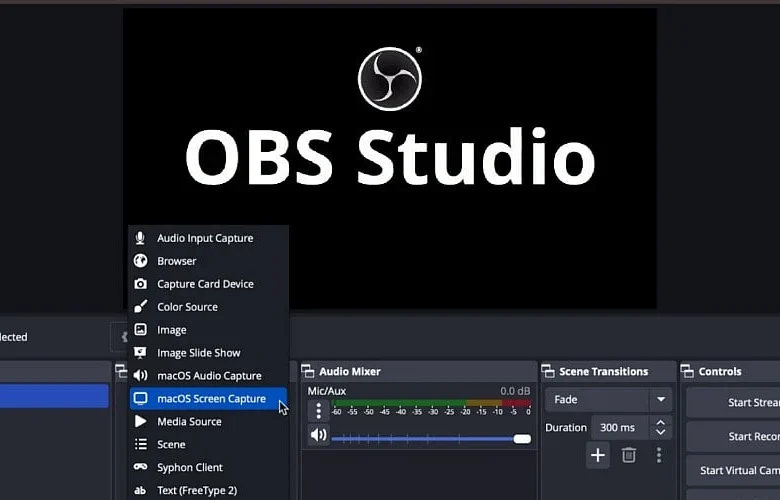The width and height of the screenshot is (780, 500).
Task: Decrease the Duration stepper value
Action: pos(661,432)
